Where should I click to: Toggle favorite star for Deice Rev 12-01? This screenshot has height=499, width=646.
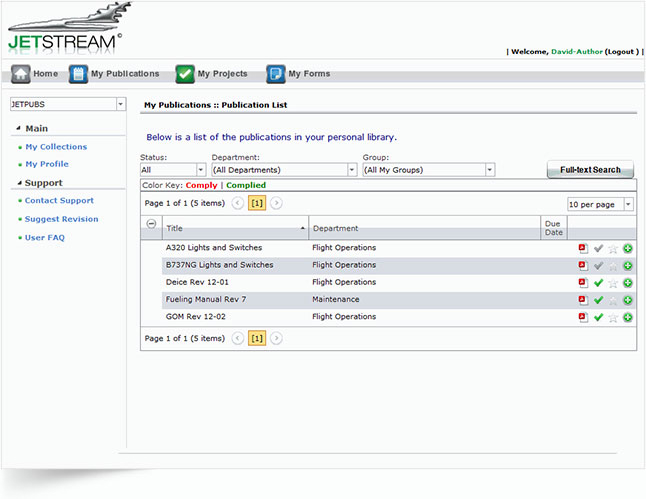(613, 283)
